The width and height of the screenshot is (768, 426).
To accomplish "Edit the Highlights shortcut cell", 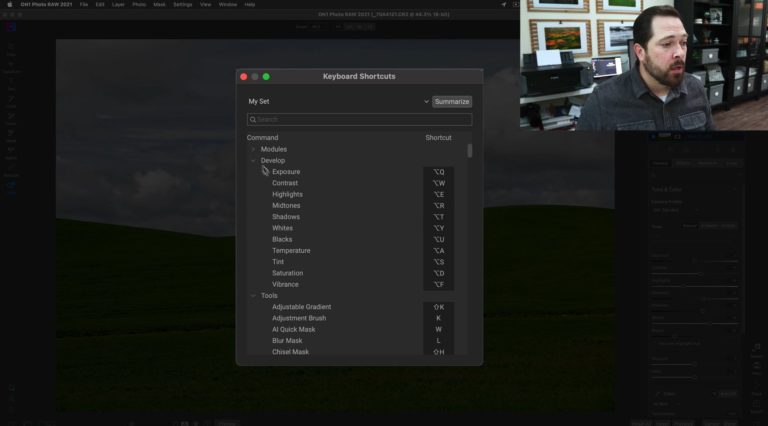I will click(438, 194).
